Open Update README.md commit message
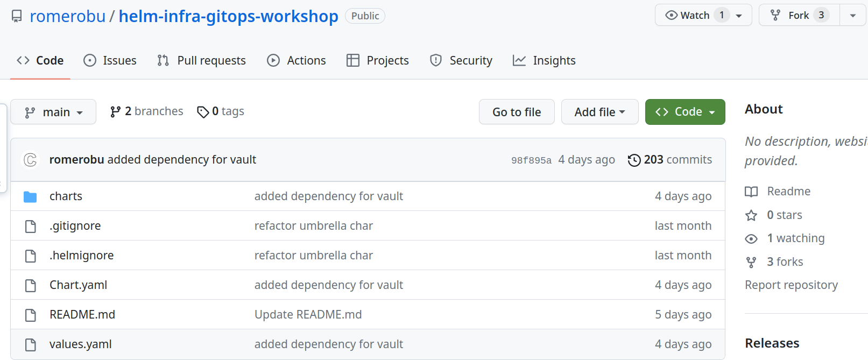This screenshot has height=360, width=868. pyautogui.click(x=308, y=315)
